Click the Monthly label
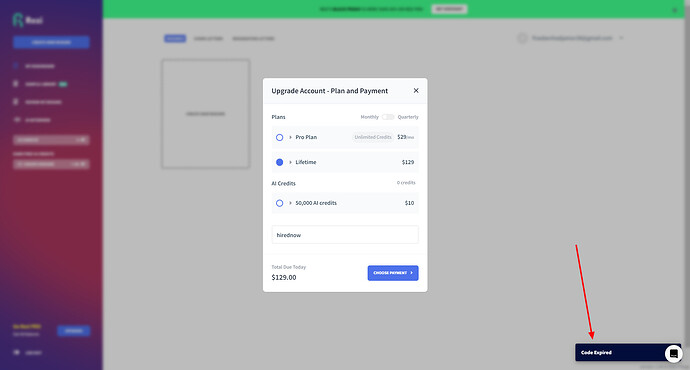Screen dimensions: 690x370 370,117
